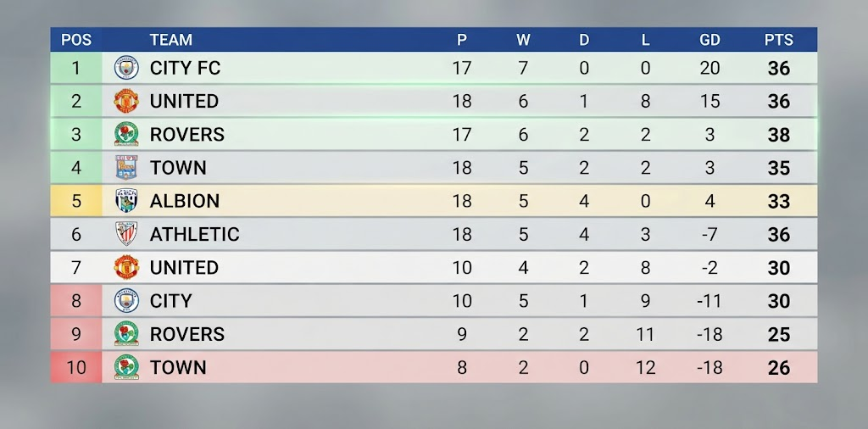The width and height of the screenshot is (868, 429).
Task: Click the W column header
Action: point(523,40)
